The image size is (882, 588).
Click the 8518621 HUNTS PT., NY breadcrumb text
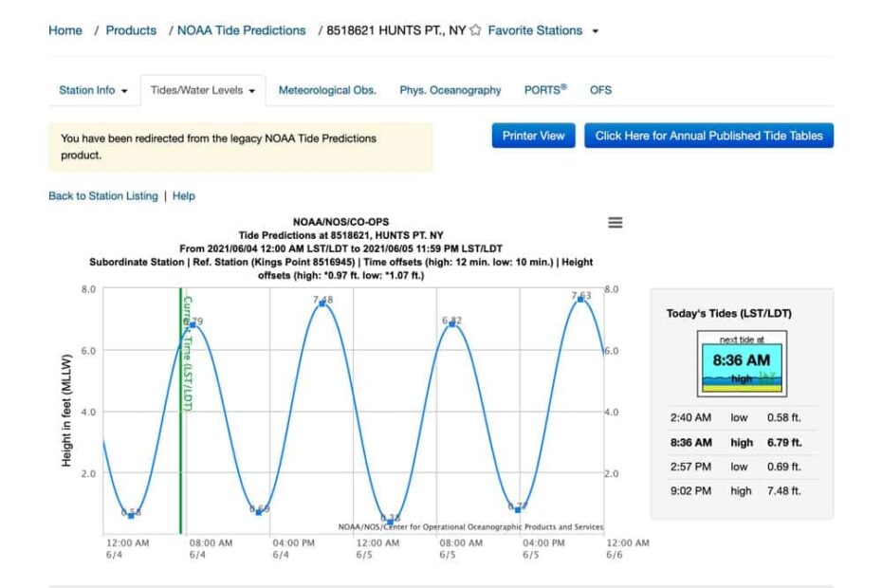coord(396,30)
